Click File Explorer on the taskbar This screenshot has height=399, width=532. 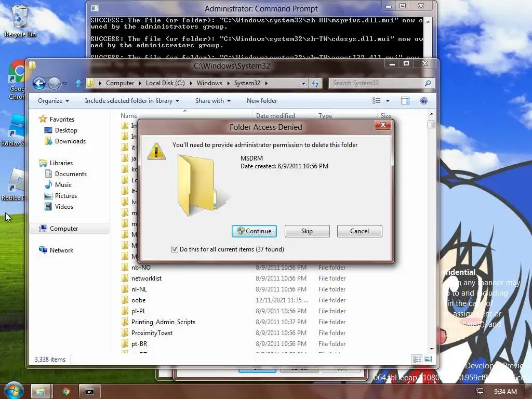tap(41, 392)
